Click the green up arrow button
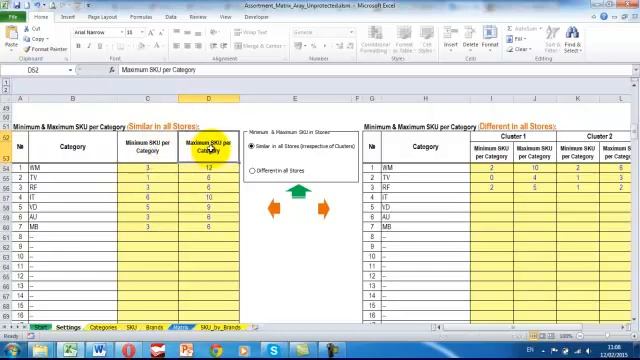 pos(299,191)
